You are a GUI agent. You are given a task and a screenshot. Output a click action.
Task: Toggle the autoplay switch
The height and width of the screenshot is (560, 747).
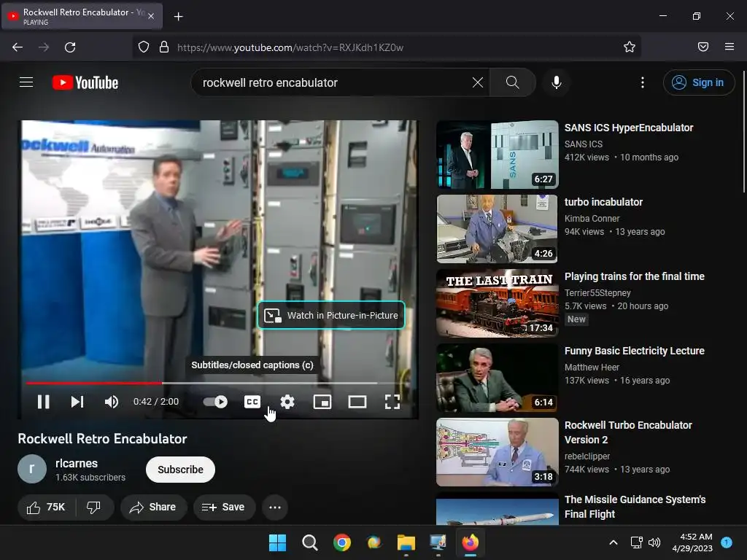point(215,402)
